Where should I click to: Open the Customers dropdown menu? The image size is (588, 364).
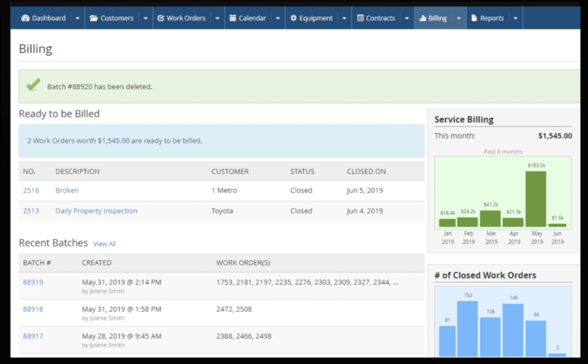tap(145, 18)
